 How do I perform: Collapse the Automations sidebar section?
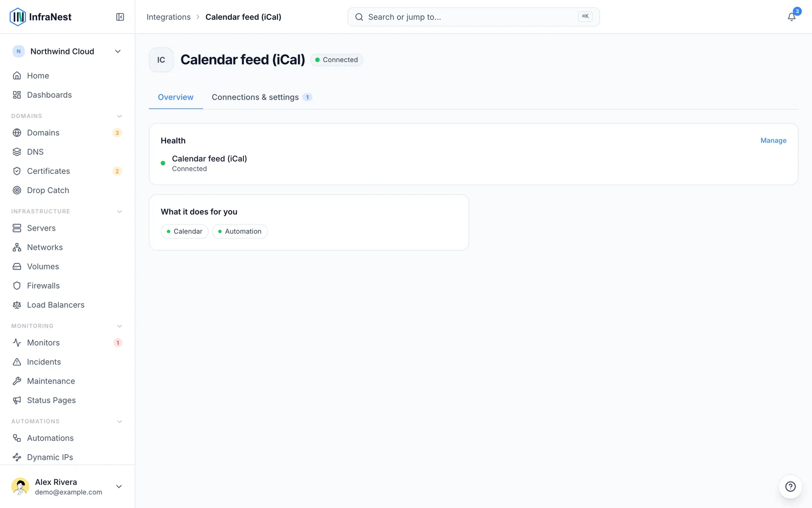120,421
